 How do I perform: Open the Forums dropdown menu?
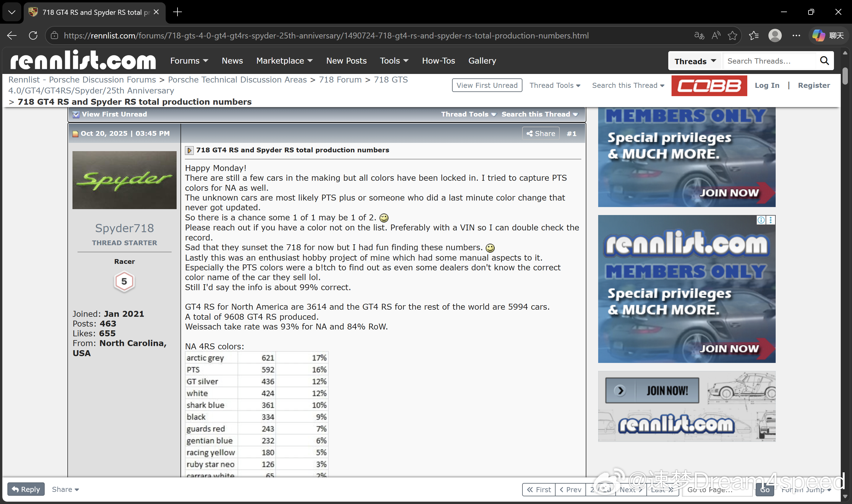pyautogui.click(x=189, y=61)
